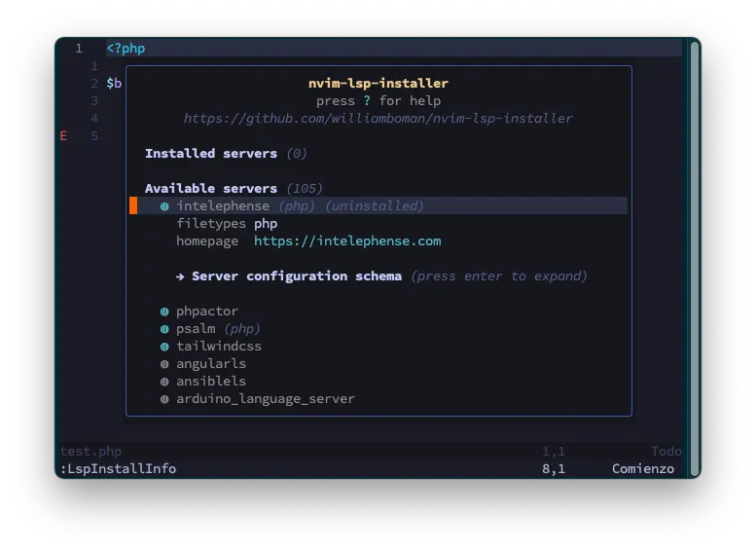Click the orange cursor marker beside intelephense
The height and width of the screenshot is (551, 756).
click(133, 205)
